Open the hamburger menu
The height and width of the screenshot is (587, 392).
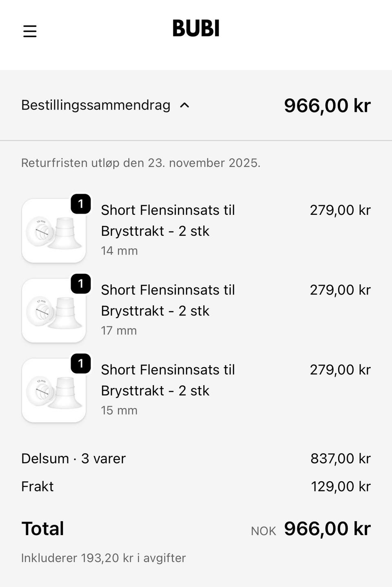[30, 31]
